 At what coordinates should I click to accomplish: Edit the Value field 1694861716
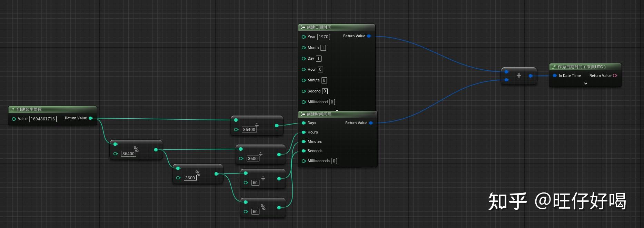coord(43,119)
